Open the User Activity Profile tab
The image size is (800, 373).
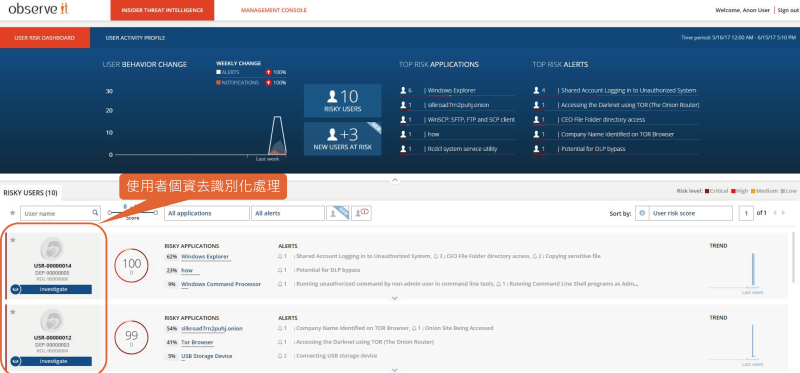point(135,38)
